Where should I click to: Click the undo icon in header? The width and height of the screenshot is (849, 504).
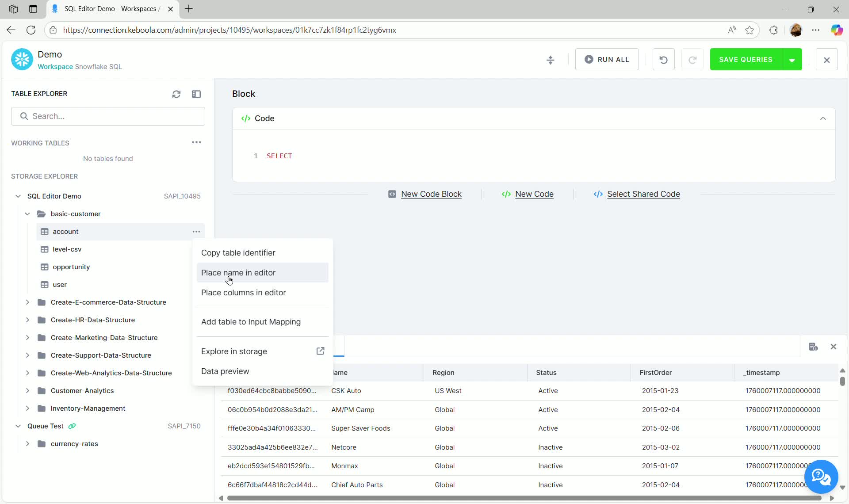pyautogui.click(x=663, y=60)
